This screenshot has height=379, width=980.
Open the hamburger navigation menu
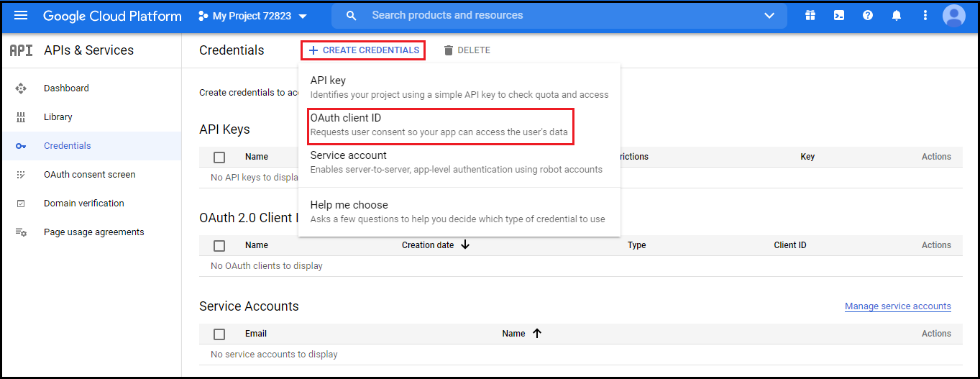[21, 16]
